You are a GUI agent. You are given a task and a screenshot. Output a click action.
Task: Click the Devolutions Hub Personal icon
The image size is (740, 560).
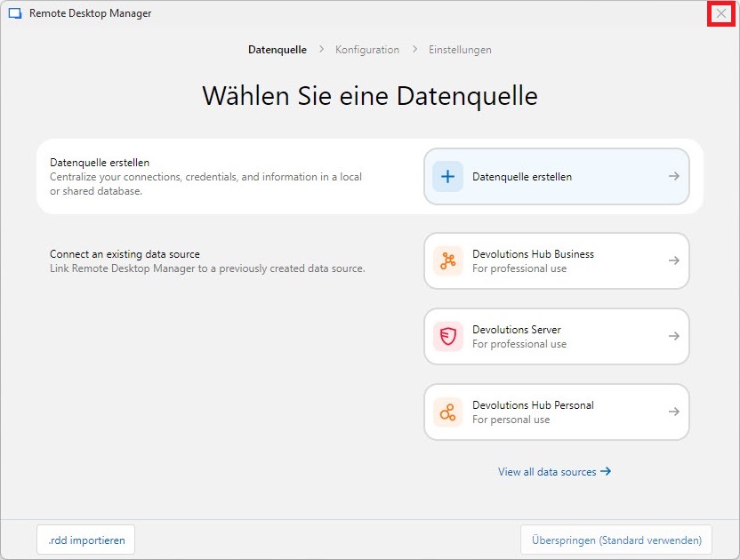click(x=447, y=412)
